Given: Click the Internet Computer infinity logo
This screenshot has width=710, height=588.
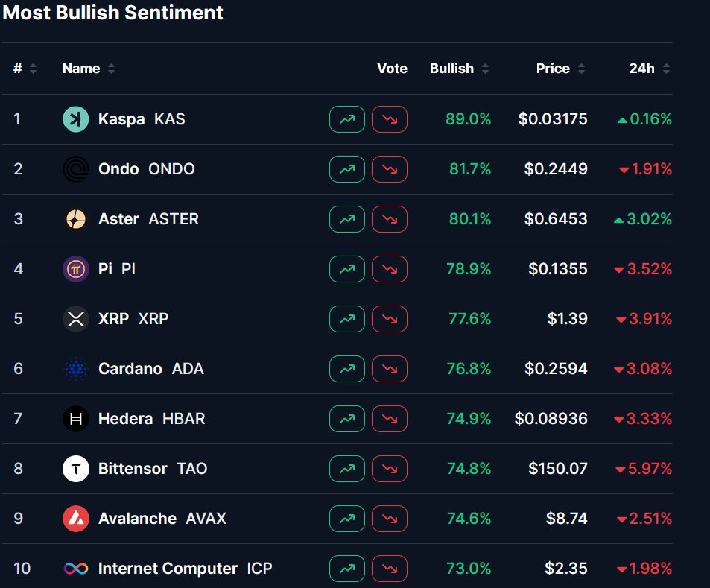Looking at the screenshot, I should [x=76, y=569].
